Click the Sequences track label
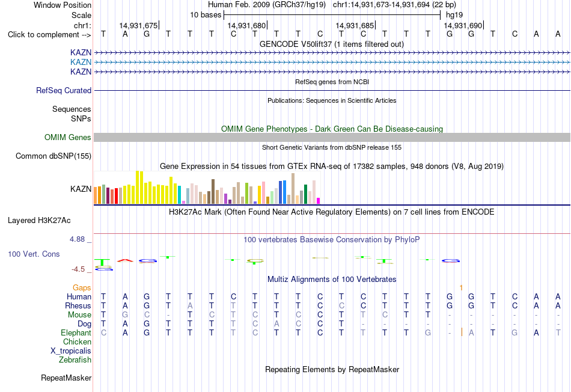The image size is (571, 392). 72,109
